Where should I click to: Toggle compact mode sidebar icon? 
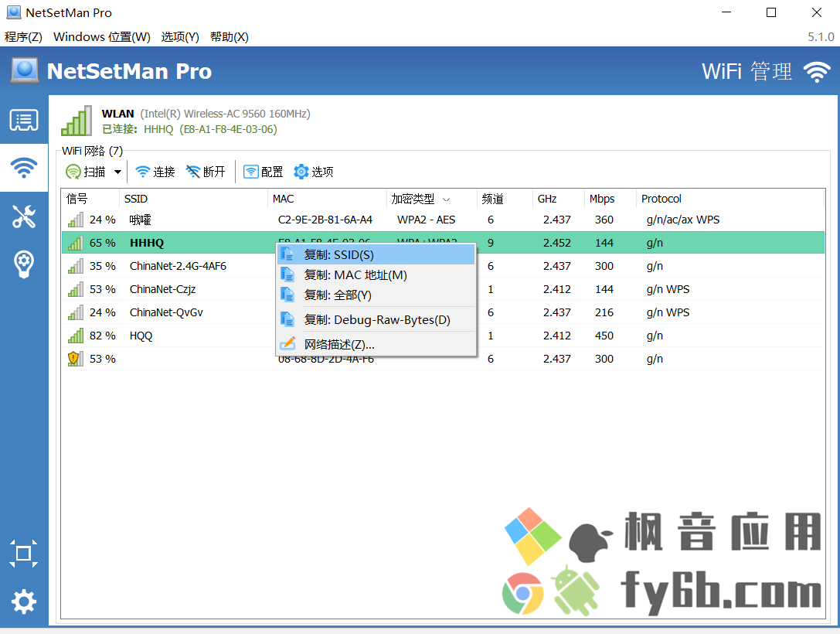pos(24,554)
